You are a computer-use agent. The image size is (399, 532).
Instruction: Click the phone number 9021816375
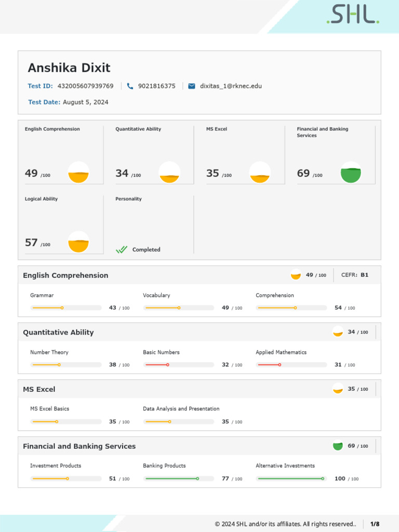point(156,86)
